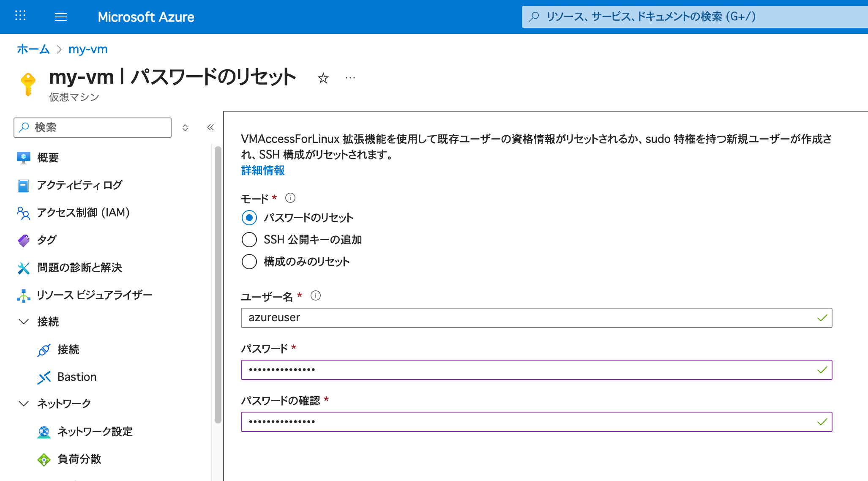Choose the 構成のみのリセット radio option
The height and width of the screenshot is (481, 868).
tap(249, 262)
